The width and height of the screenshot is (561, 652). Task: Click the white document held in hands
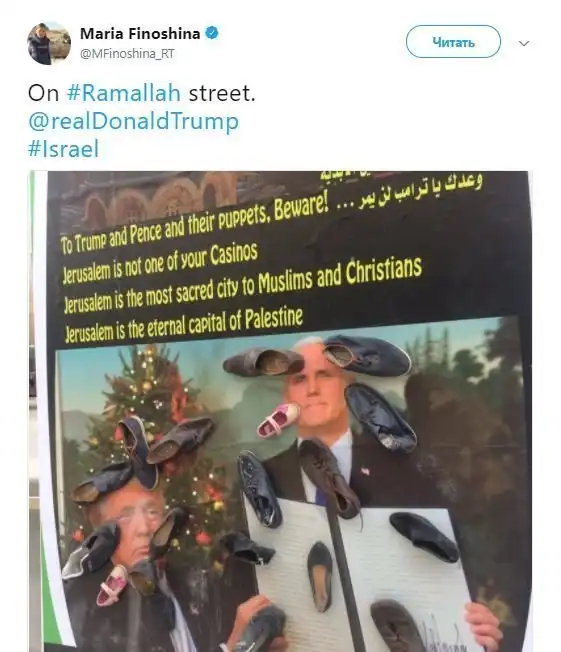click(358, 578)
